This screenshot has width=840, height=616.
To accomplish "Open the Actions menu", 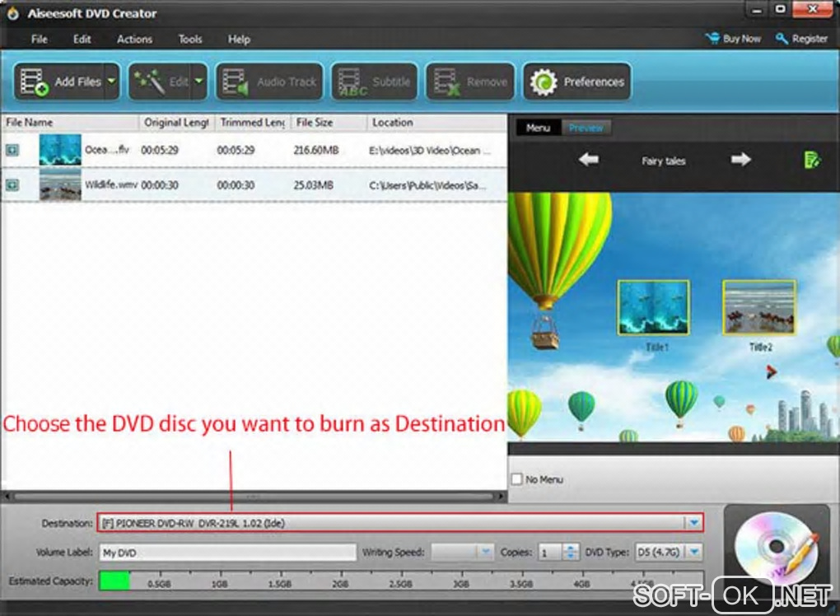I will click(x=134, y=39).
